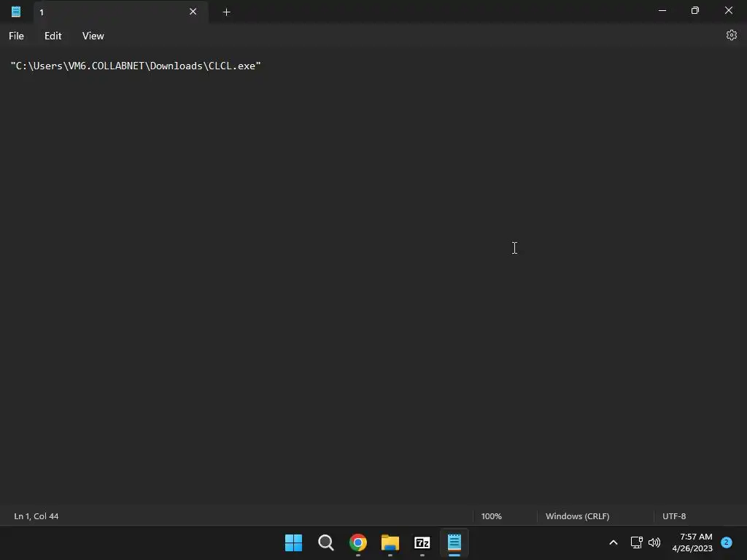Click the Windows (CRLF) line ending indicator
This screenshot has height=560, width=747.
coord(578,516)
